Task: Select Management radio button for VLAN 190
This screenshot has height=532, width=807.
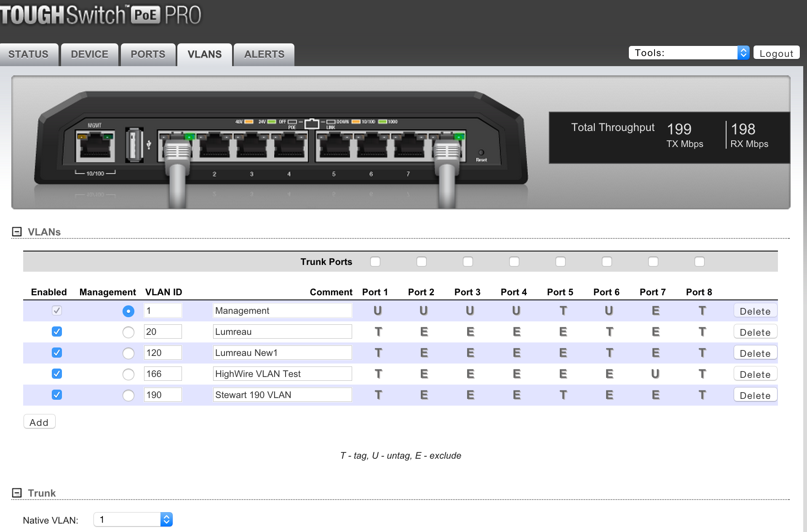Action: tap(128, 395)
